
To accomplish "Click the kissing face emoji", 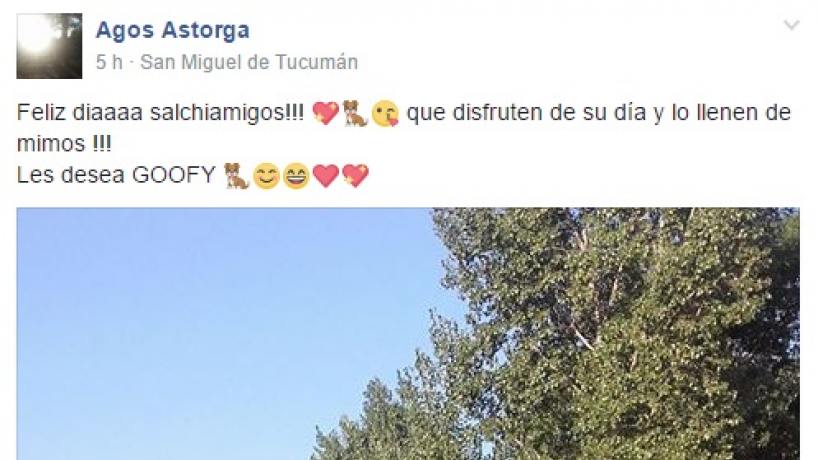I will click(385, 114).
